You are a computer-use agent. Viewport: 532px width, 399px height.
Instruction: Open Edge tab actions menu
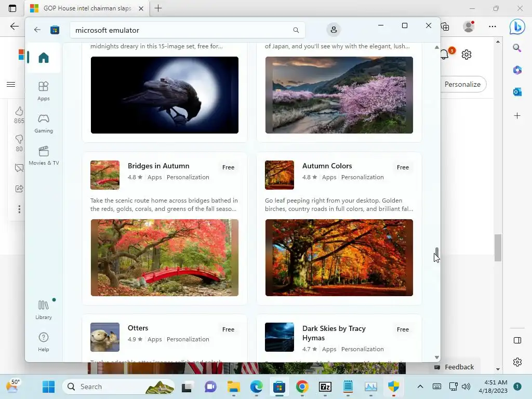click(12, 8)
